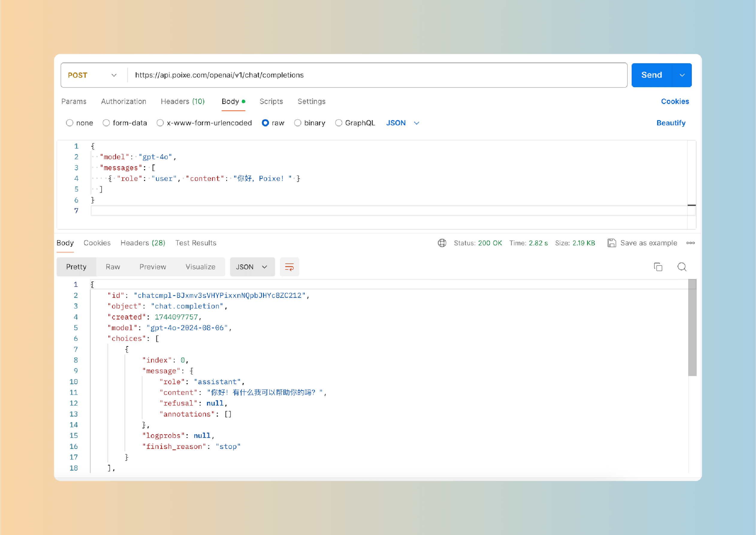Open search in response with magnifier icon

682,267
